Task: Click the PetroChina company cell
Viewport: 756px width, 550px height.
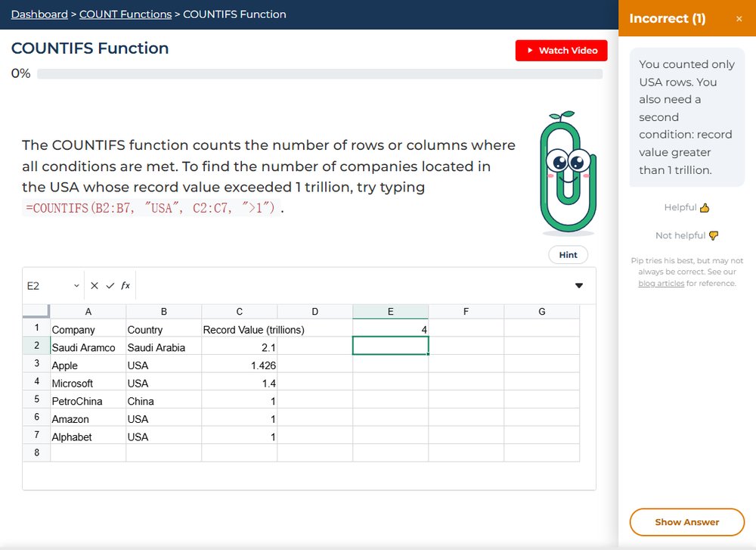Action: (x=88, y=399)
